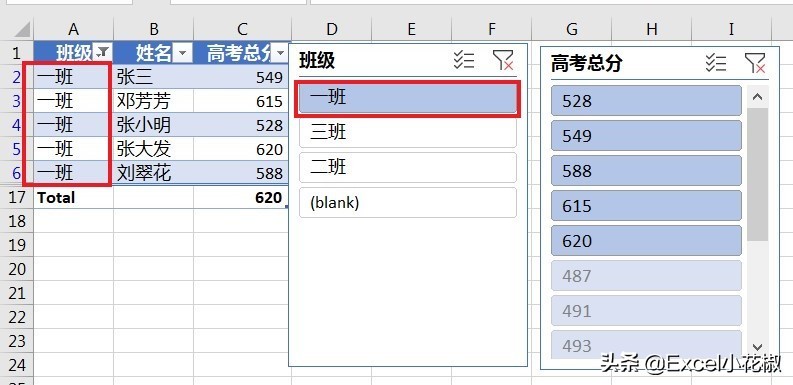Select 二班 in the 班级 slicer

click(408, 167)
